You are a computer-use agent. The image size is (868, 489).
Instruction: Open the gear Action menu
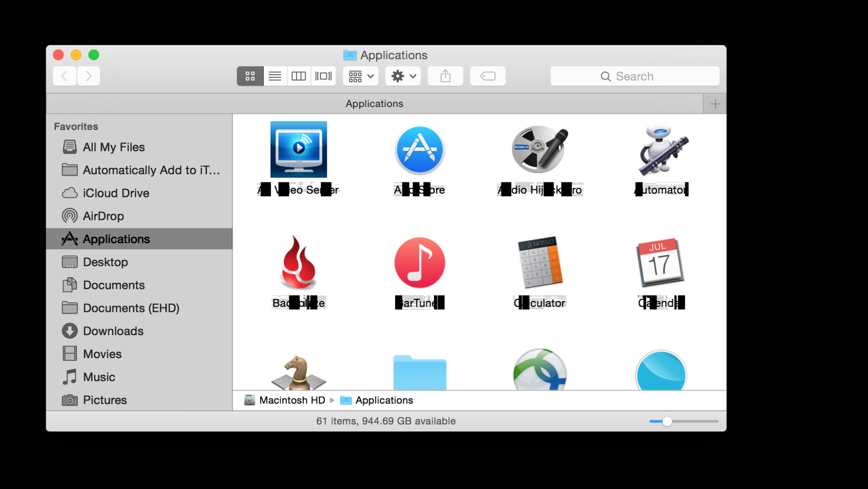pyautogui.click(x=403, y=76)
